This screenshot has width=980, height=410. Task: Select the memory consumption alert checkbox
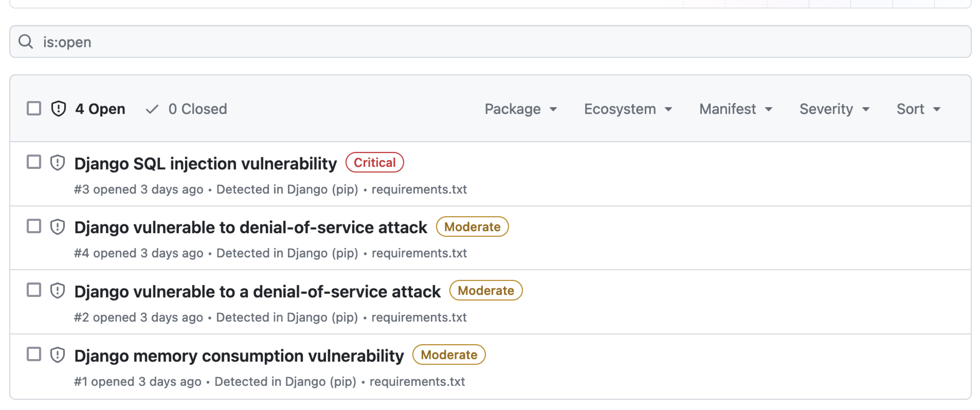(x=34, y=354)
